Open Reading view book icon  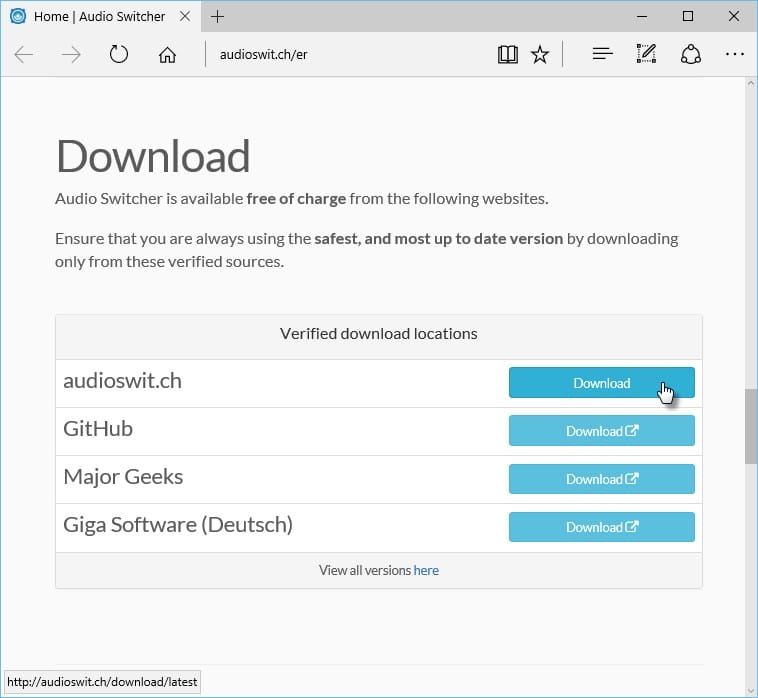(x=508, y=55)
